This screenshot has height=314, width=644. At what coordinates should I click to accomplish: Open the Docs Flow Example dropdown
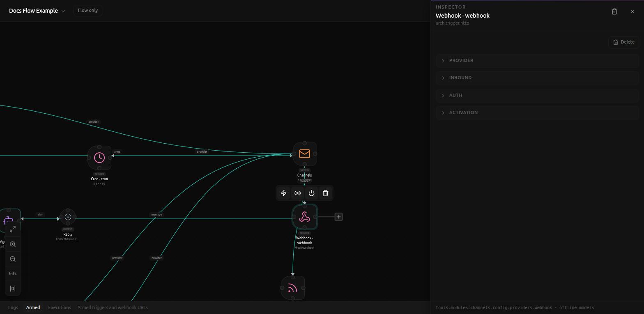37,11
